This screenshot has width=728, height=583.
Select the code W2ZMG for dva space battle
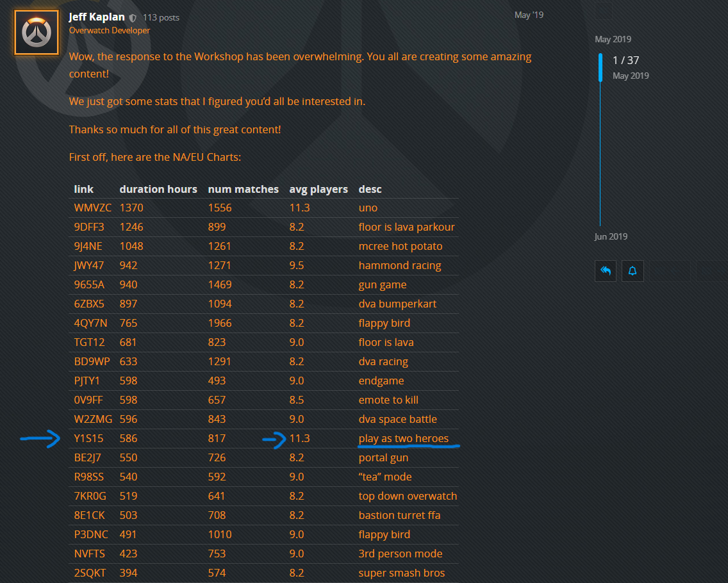pos(94,419)
